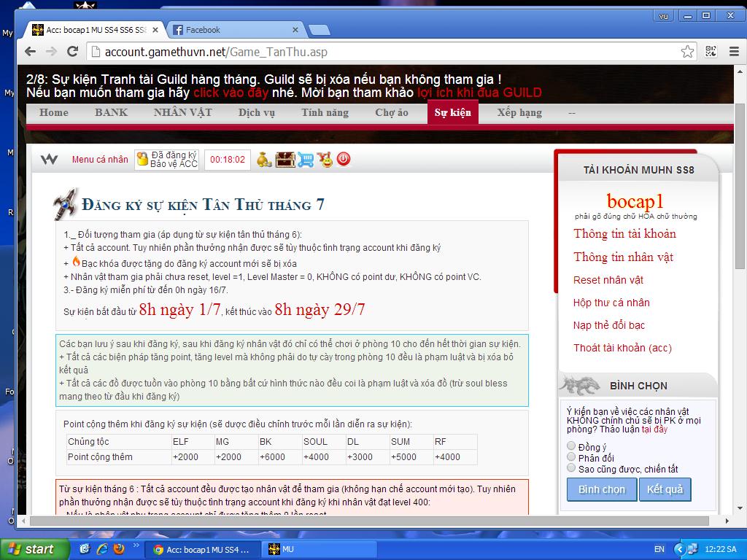Switch to the MU game in taskbar
This screenshot has width=747, height=560.
click(x=319, y=550)
